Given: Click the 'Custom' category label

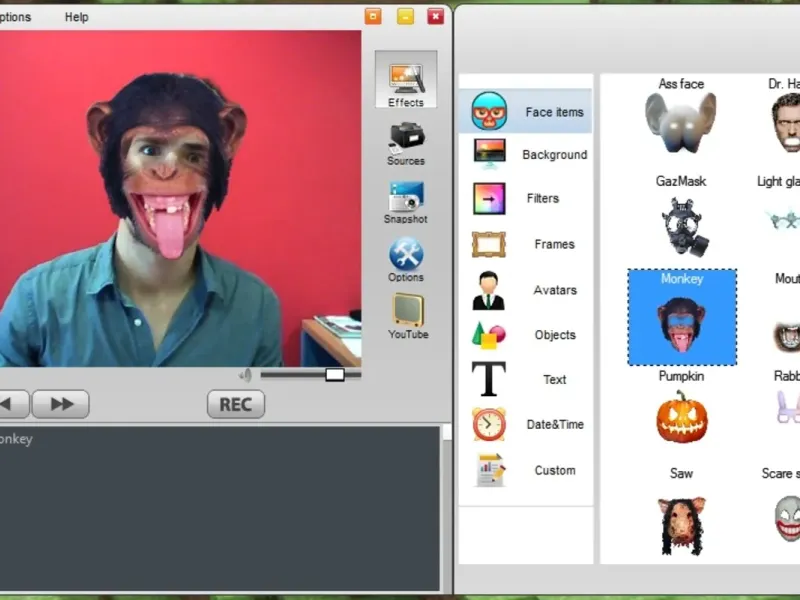Looking at the screenshot, I should [x=555, y=470].
